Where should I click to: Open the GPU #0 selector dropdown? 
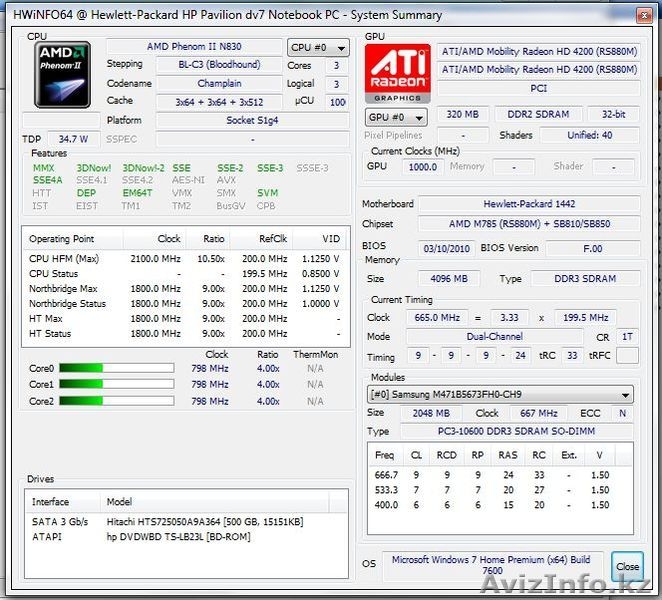pyautogui.click(x=396, y=117)
